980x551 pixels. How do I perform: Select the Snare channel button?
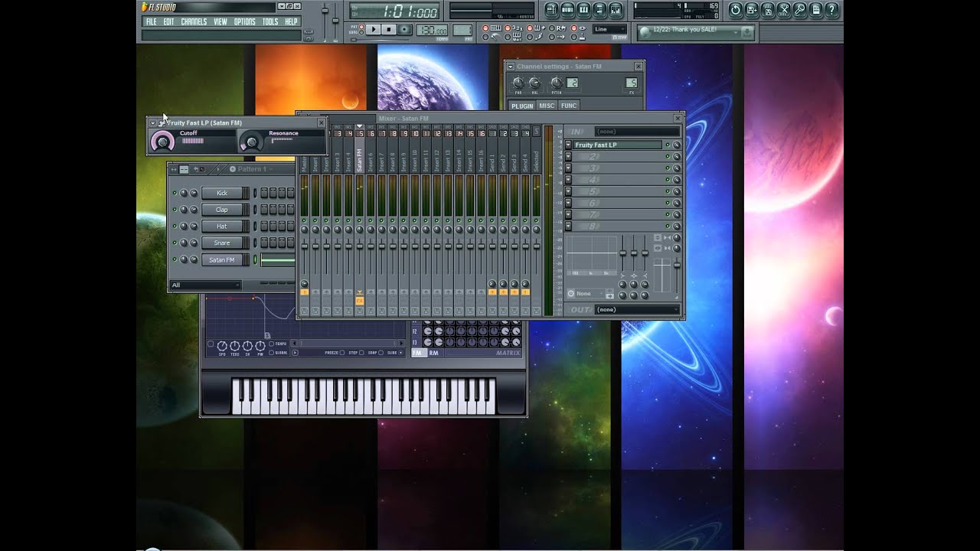click(x=222, y=243)
